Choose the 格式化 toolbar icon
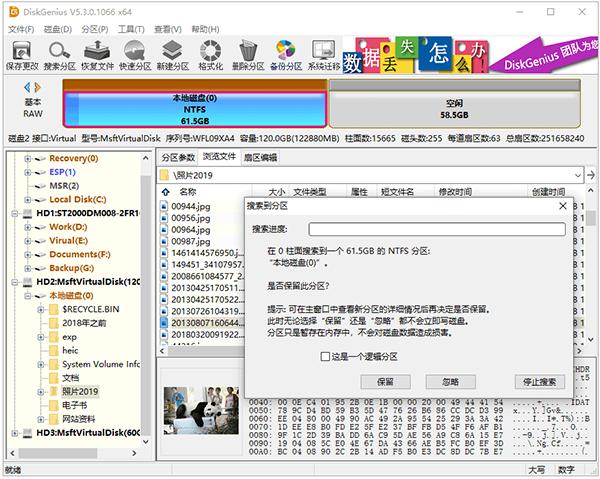This screenshot has height=479, width=600. (x=210, y=56)
